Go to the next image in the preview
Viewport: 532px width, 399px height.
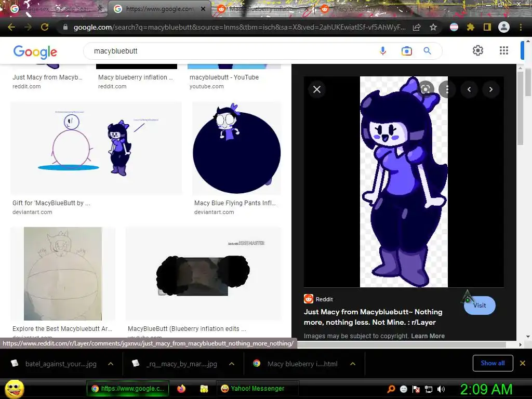490,89
